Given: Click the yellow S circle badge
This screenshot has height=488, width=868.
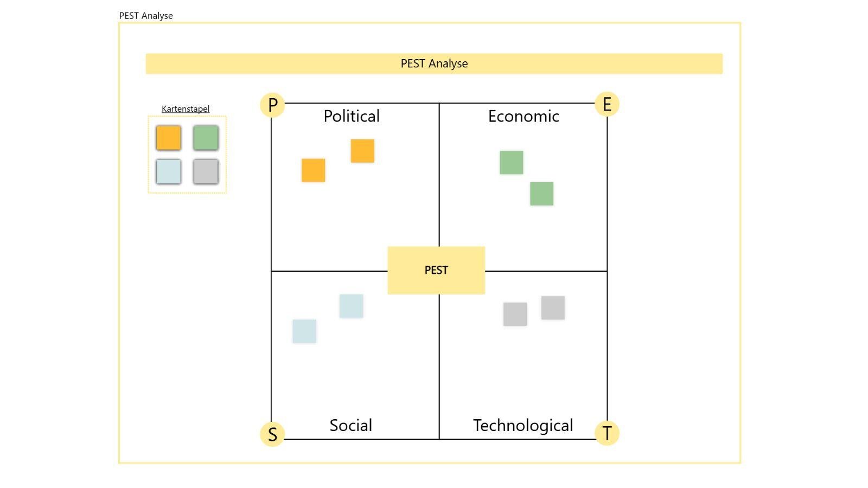Looking at the screenshot, I should [272, 434].
